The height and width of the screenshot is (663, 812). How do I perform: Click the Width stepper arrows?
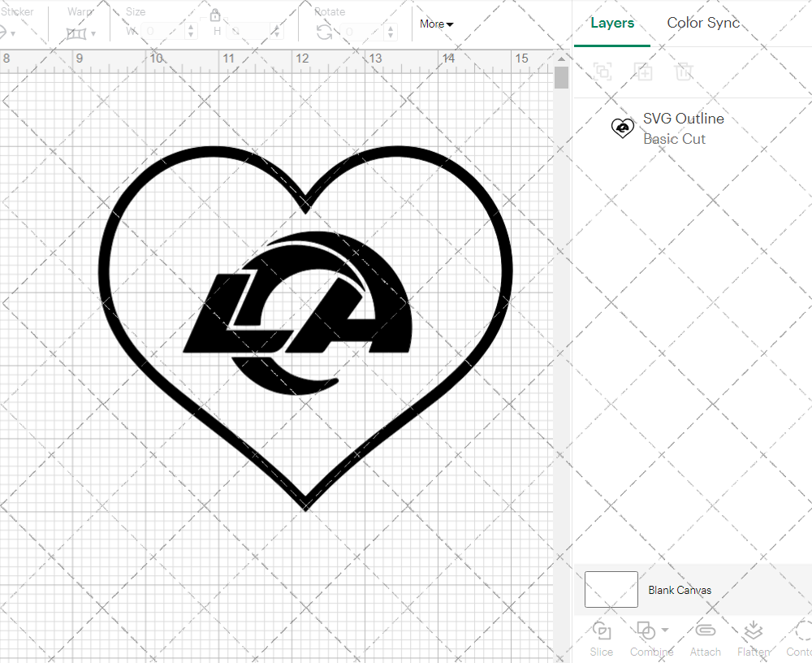click(x=191, y=31)
